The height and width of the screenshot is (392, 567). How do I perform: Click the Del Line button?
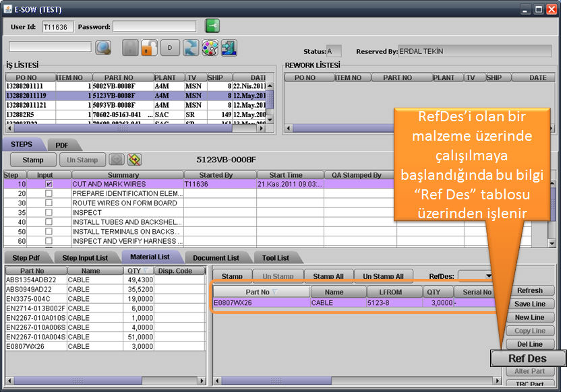point(530,344)
